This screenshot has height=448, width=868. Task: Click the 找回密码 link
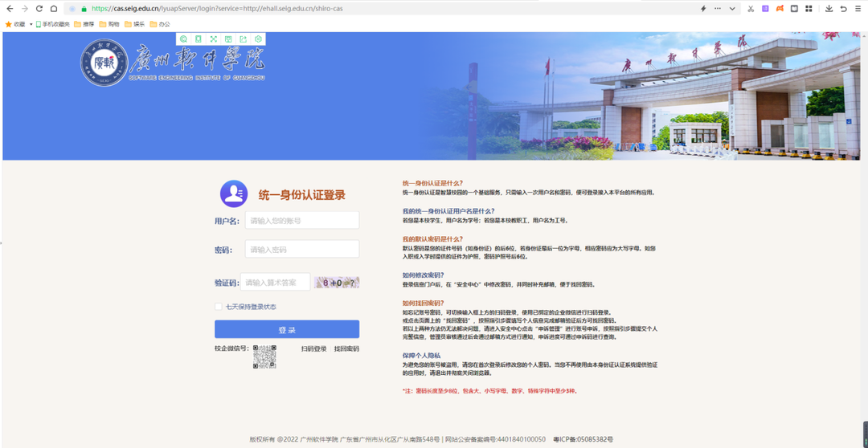(x=346, y=348)
